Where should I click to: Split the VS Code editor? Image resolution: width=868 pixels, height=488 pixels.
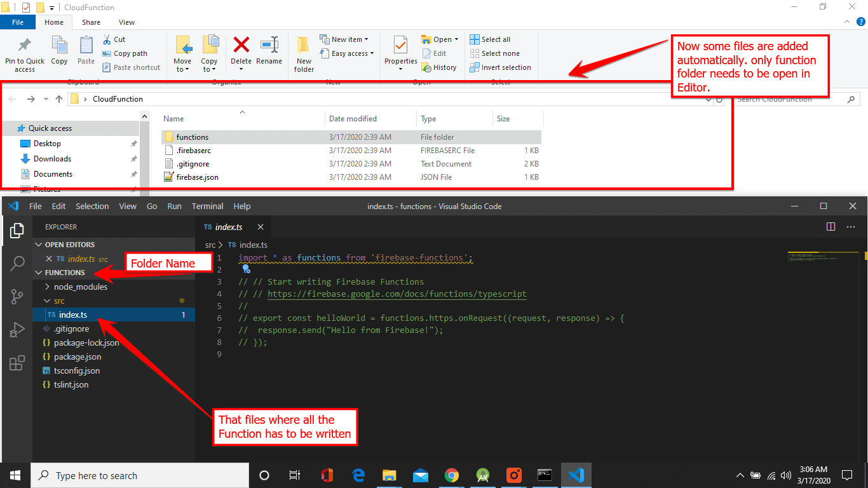831,227
